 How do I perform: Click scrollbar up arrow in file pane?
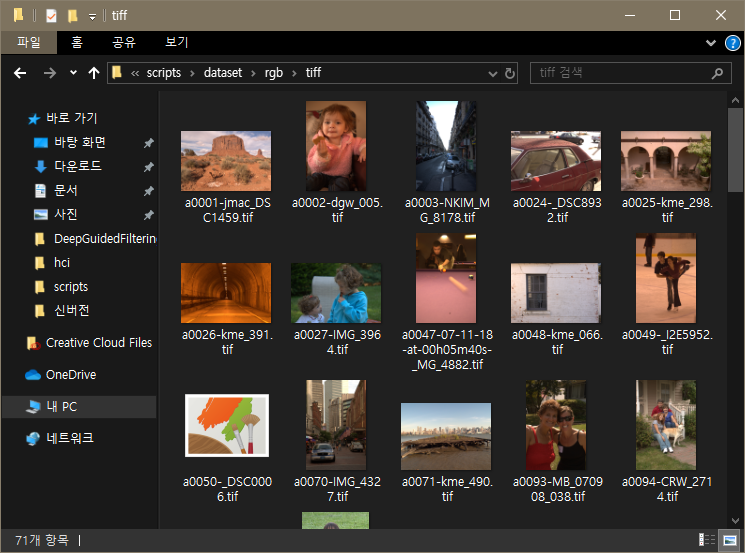[x=735, y=100]
